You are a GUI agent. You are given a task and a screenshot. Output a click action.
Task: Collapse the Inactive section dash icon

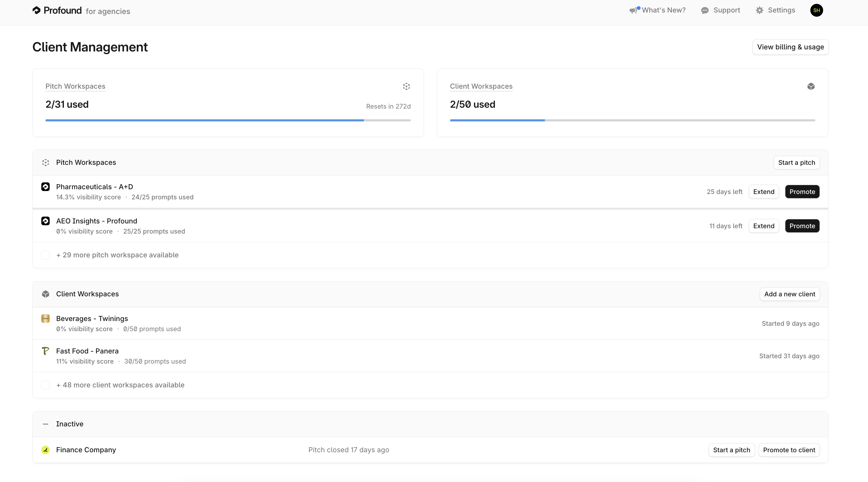click(45, 424)
